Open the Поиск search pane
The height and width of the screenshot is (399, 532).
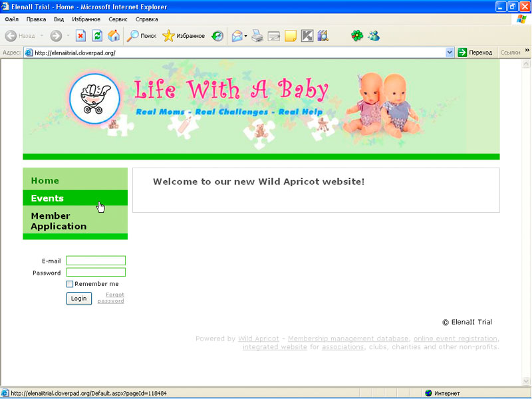click(x=142, y=36)
